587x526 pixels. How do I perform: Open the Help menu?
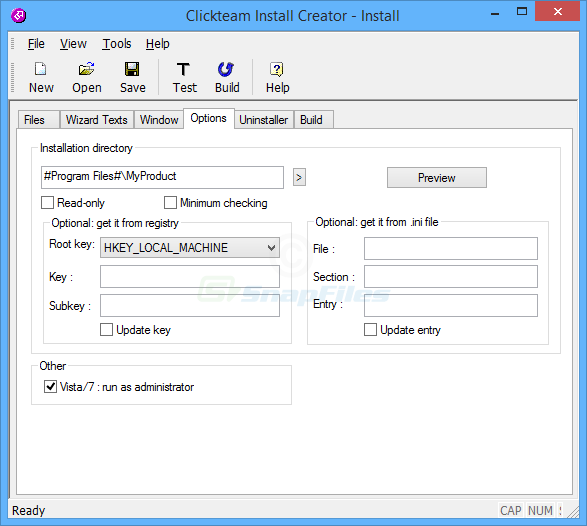(x=158, y=44)
